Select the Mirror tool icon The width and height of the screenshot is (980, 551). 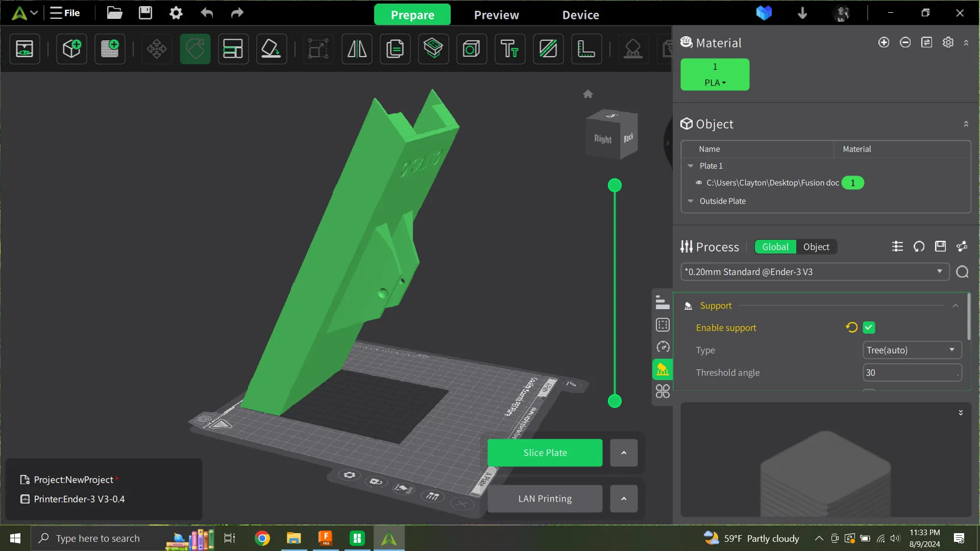coord(357,49)
